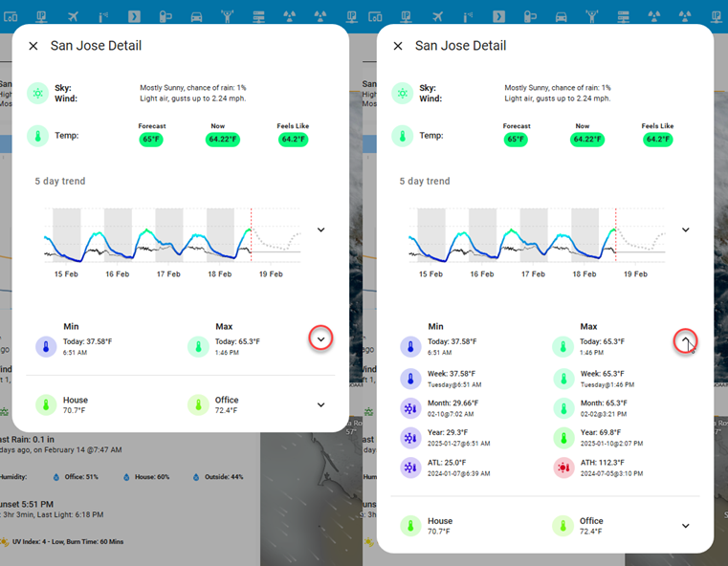Screen dimensions: 728x566
Task: Expand the 5 day trend chart in collapsed dialog
Action: pos(320,229)
